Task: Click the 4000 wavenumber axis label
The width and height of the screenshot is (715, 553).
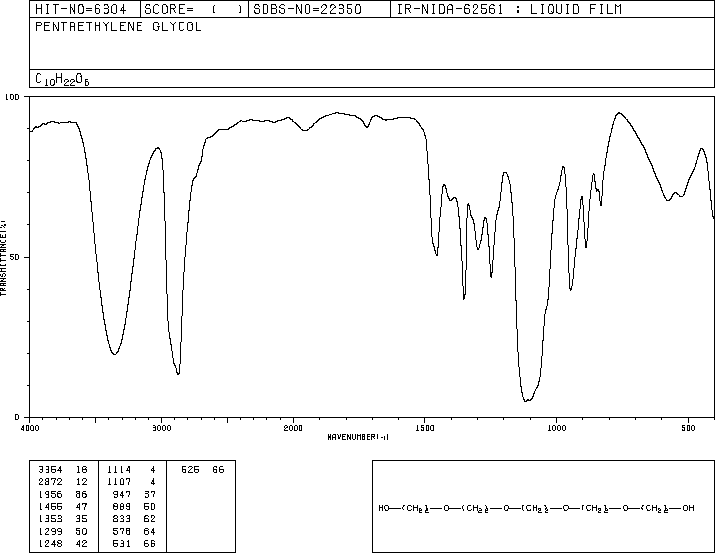Action: point(30,428)
